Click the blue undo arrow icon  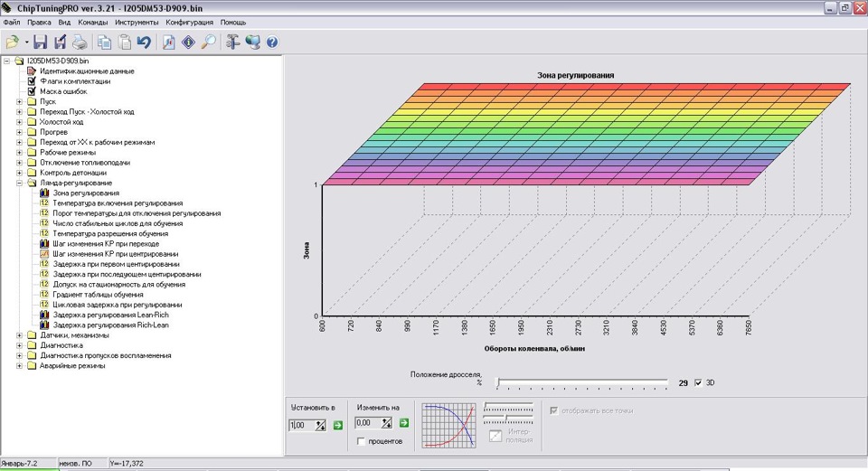(x=144, y=42)
